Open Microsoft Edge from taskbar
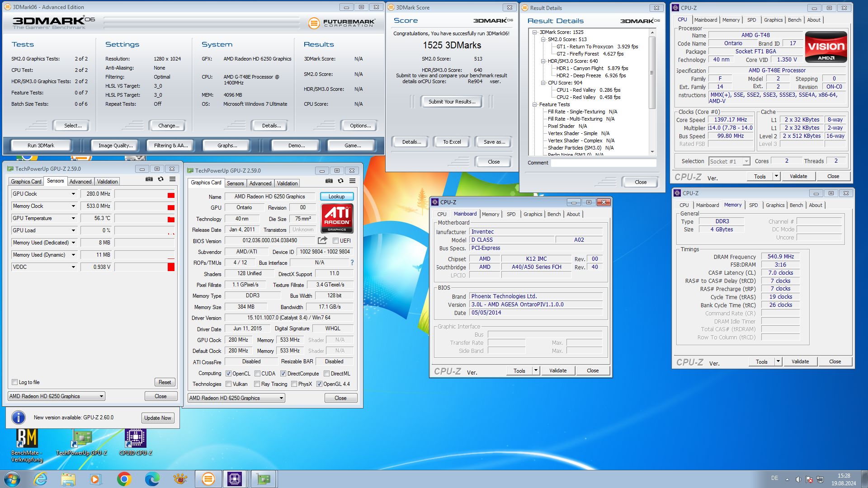868x488 pixels. click(x=152, y=479)
